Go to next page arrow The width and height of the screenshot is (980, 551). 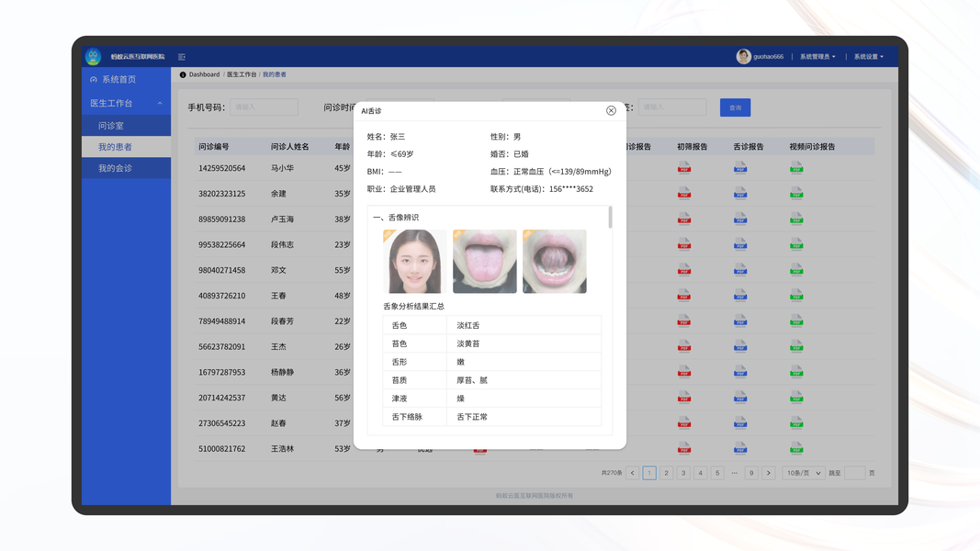pyautogui.click(x=769, y=473)
